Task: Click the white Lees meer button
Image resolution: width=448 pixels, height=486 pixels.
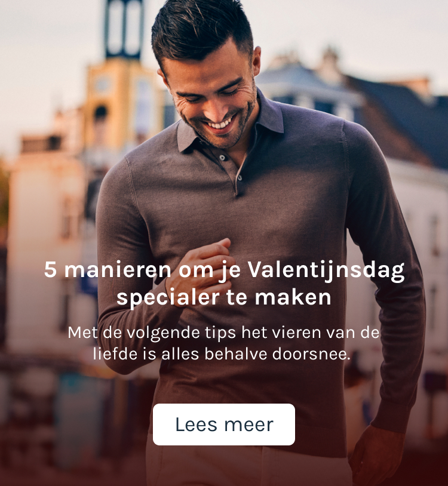Action: pyautogui.click(x=224, y=425)
